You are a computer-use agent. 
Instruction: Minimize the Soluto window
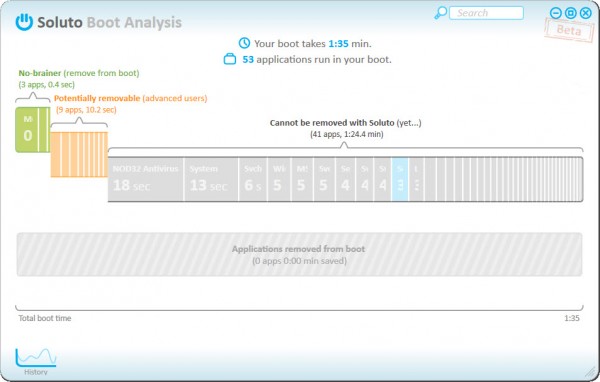(x=556, y=13)
